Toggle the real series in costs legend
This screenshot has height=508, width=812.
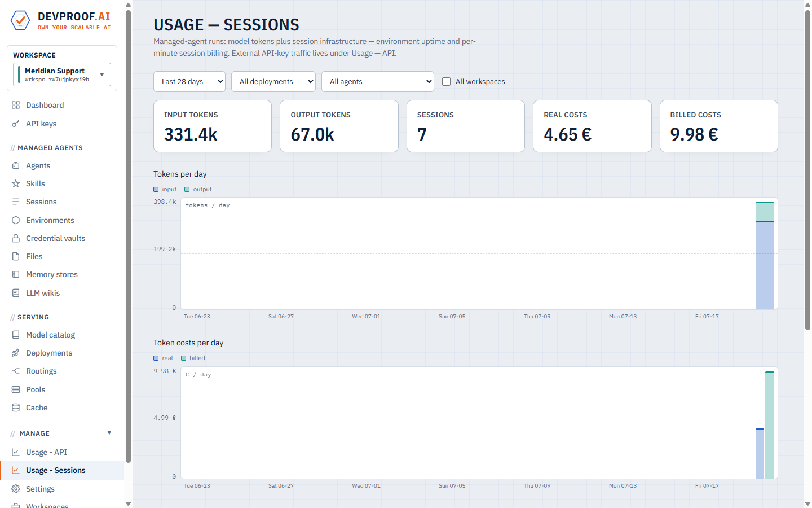164,358
